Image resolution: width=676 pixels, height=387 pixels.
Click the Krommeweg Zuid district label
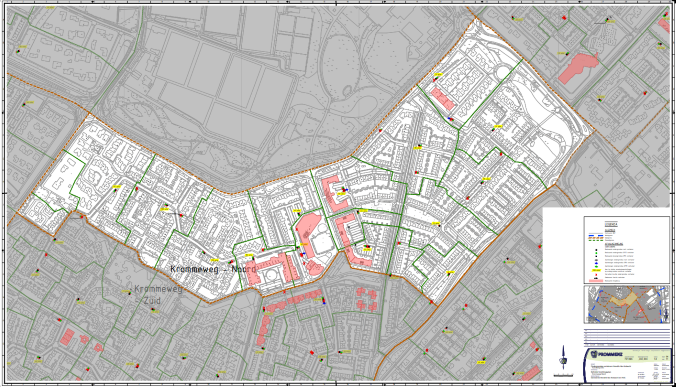[157, 295]
